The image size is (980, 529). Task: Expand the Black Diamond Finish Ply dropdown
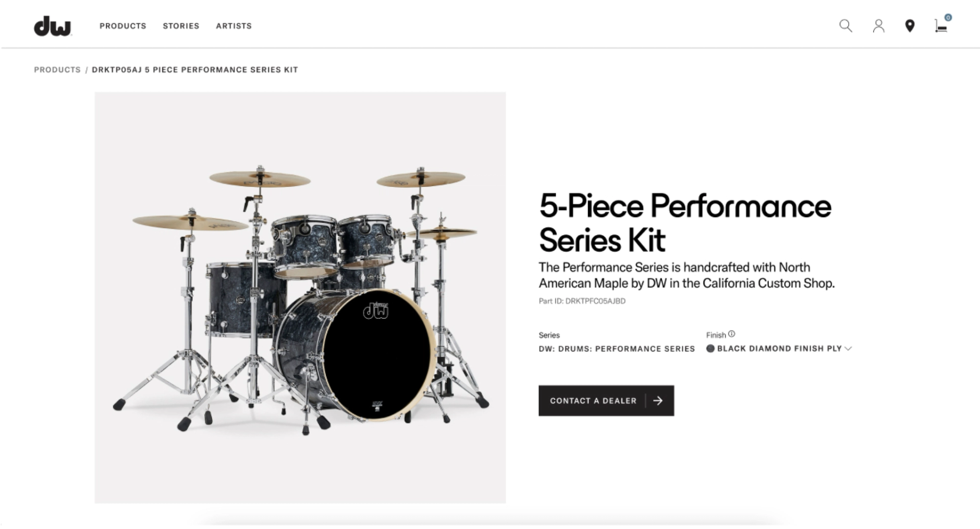(779, 348)
